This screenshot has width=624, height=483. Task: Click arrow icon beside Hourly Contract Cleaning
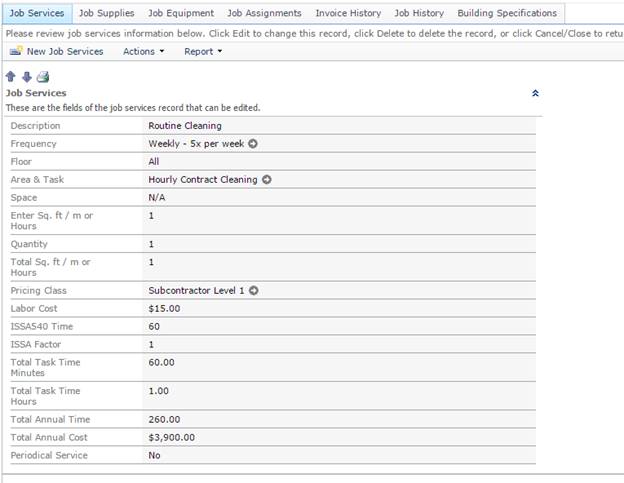267,180
